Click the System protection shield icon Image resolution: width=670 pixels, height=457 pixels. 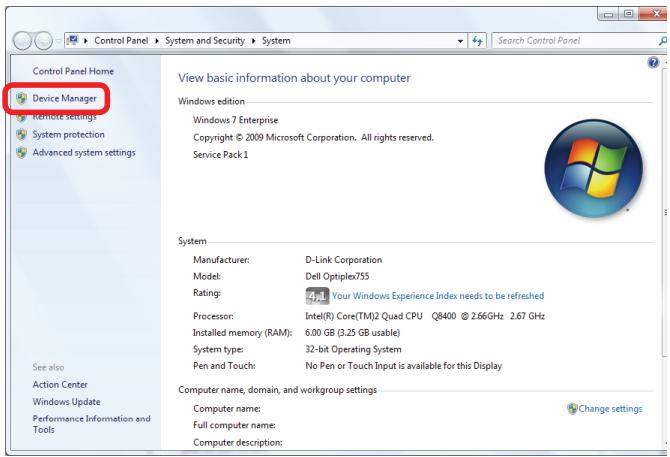click(x=21, y=135)
